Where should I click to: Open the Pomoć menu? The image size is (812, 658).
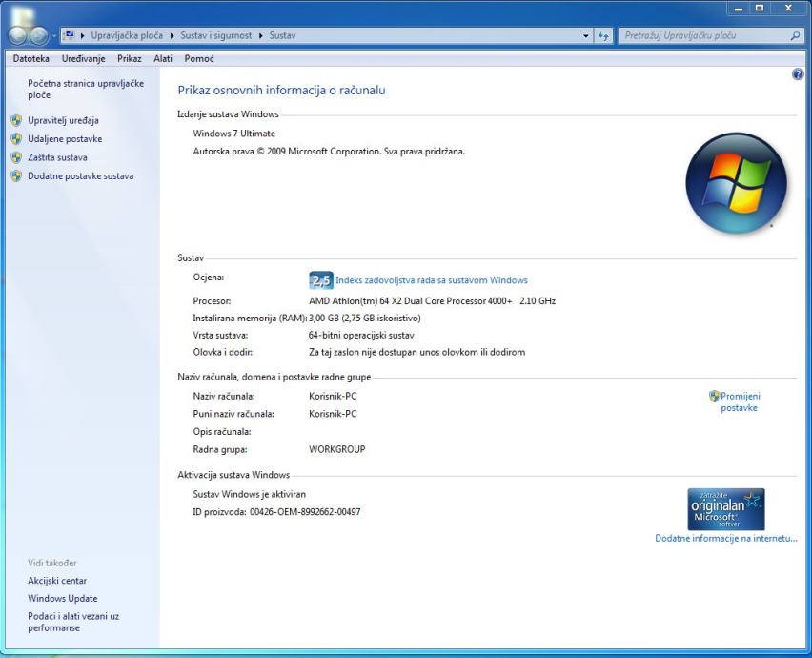(x=199, y=58)
